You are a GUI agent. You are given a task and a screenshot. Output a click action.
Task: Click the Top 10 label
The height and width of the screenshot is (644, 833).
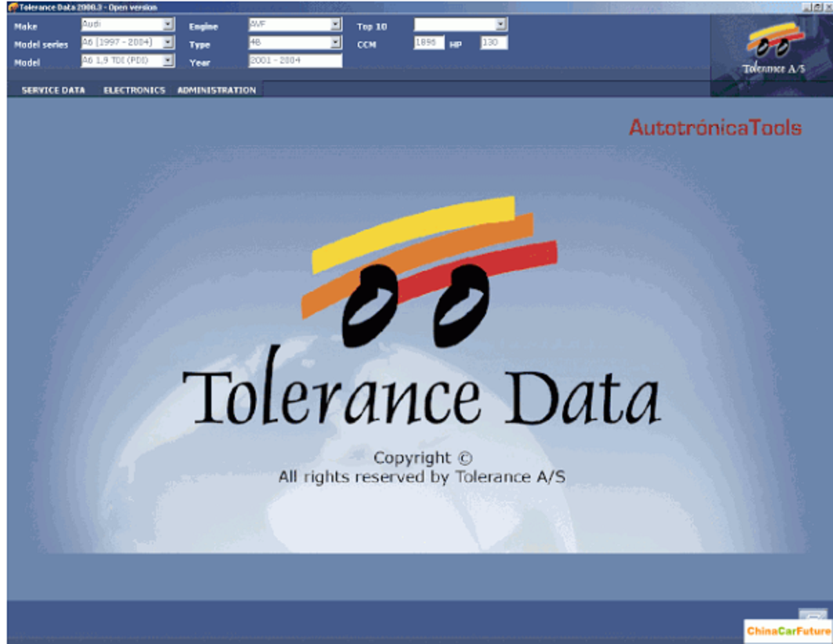[x=372, y=27]
